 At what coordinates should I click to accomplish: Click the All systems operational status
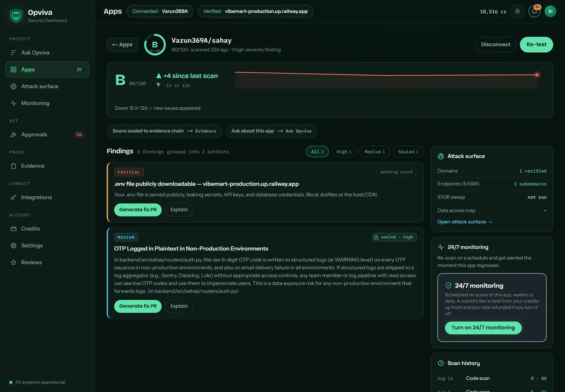click(37, 382)
